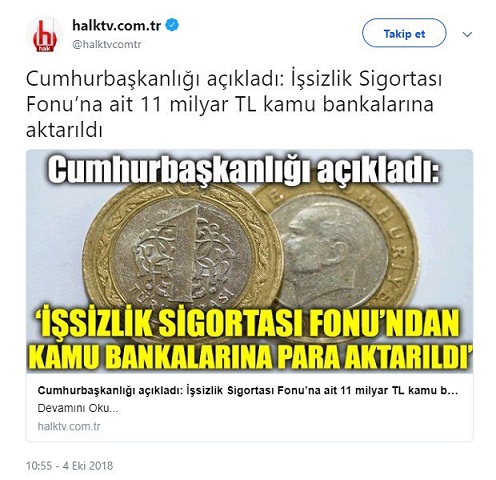Select the tweet text about İşsizlik Sigortası
Viewport: 496px width, 480px height.
pos(234,105)
